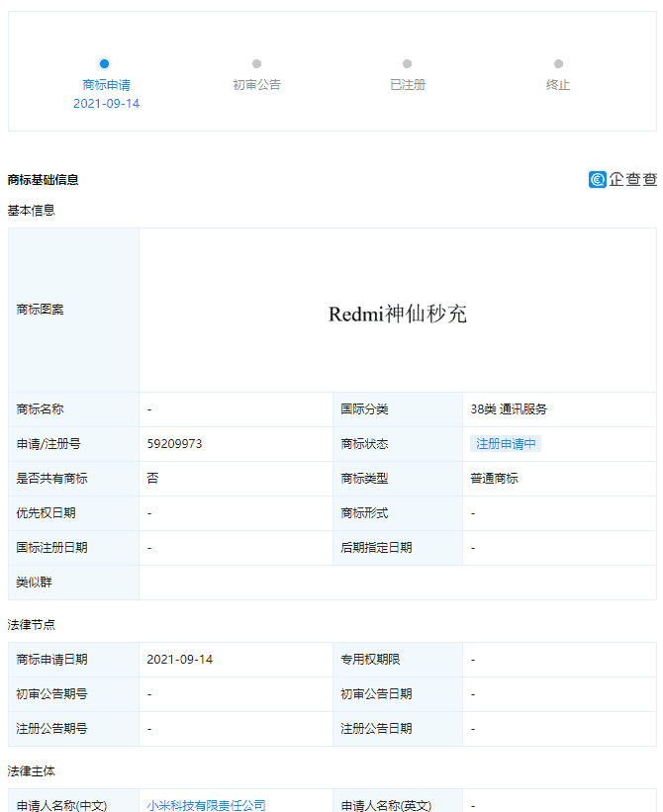Click the 专用权期限 label cell

tap(397, 660)
